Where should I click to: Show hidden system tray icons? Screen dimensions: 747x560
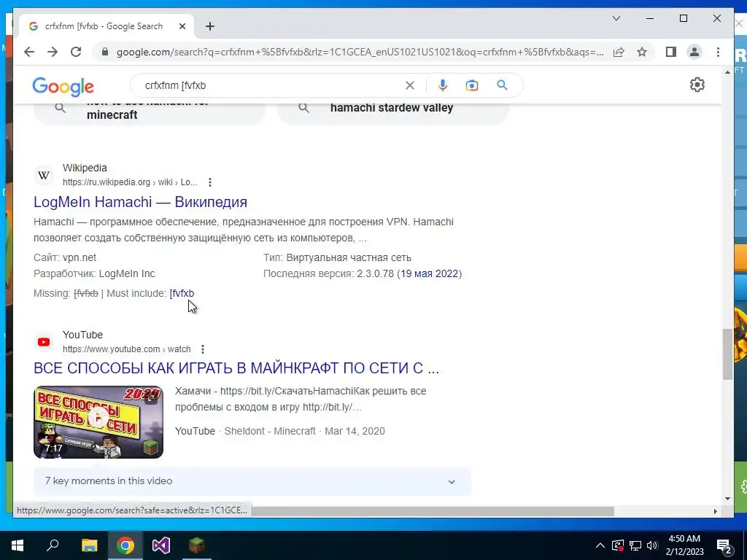600,545
